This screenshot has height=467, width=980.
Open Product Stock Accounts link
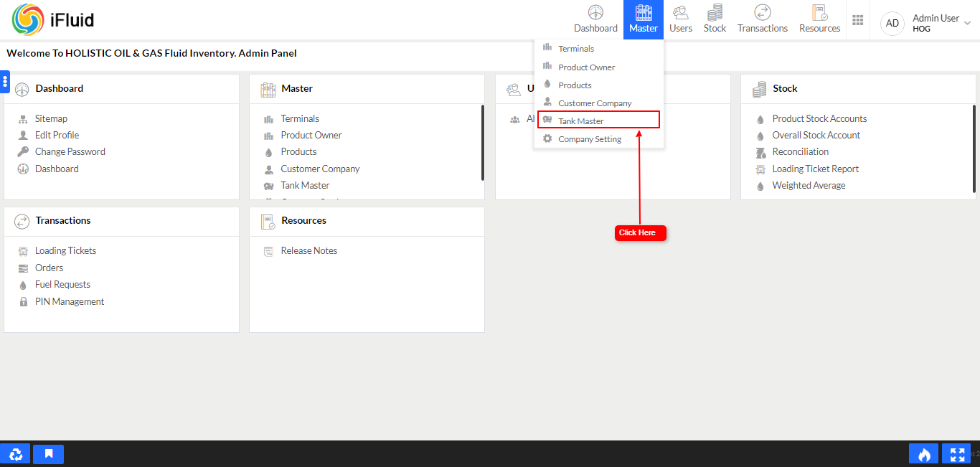819,118
